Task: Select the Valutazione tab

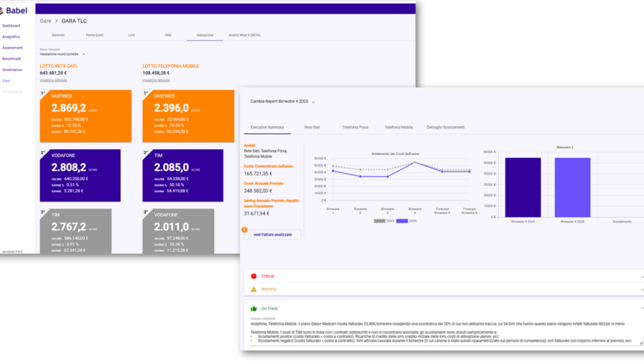Action: 205,35
